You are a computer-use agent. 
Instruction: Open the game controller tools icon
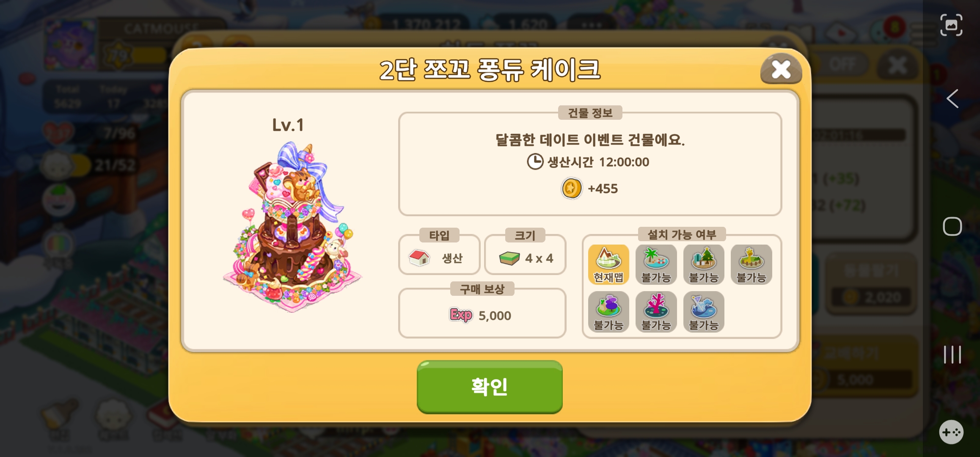(951, 432)
